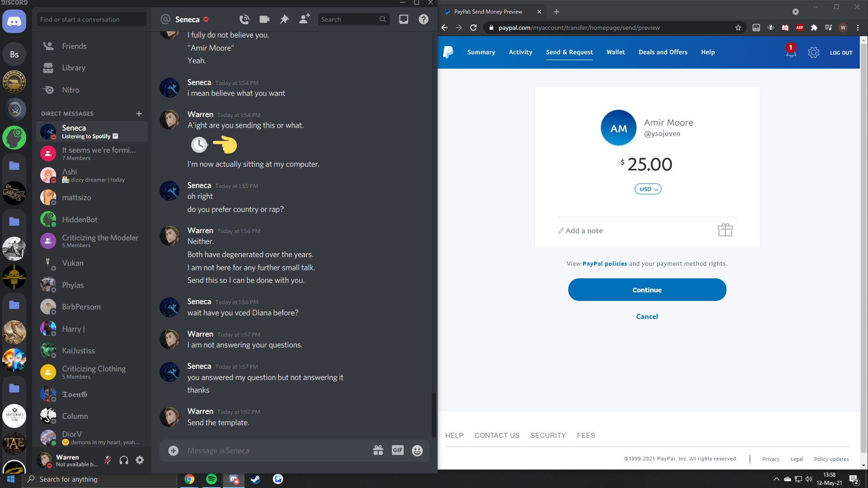Open the Chrome extensions menu
The width and height of the screenshot is (868, 488).
pos(814,28)
